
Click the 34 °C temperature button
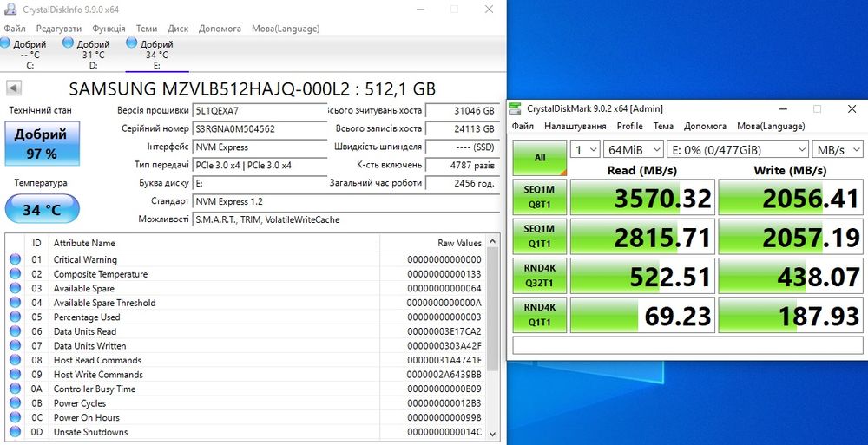click(x=42, y=209)
